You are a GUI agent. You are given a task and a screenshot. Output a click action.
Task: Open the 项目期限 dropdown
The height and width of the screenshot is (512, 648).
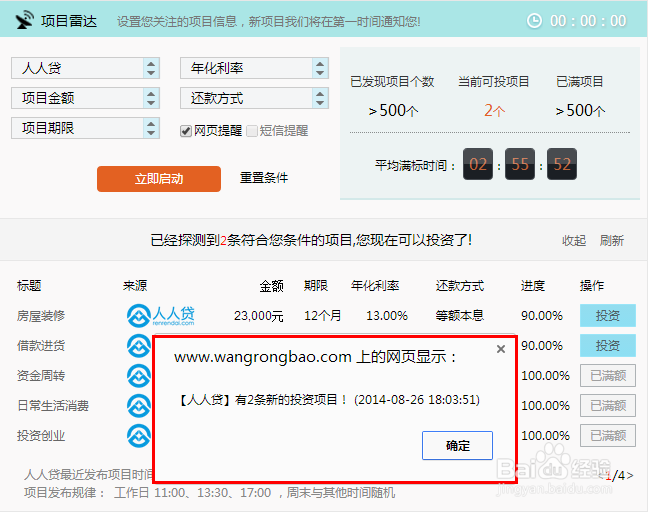coord(86,128)
